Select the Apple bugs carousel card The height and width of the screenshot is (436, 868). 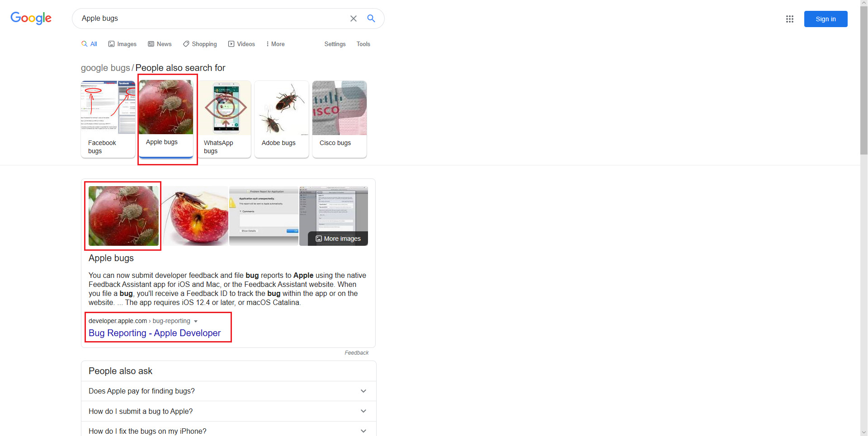[166, 119]
